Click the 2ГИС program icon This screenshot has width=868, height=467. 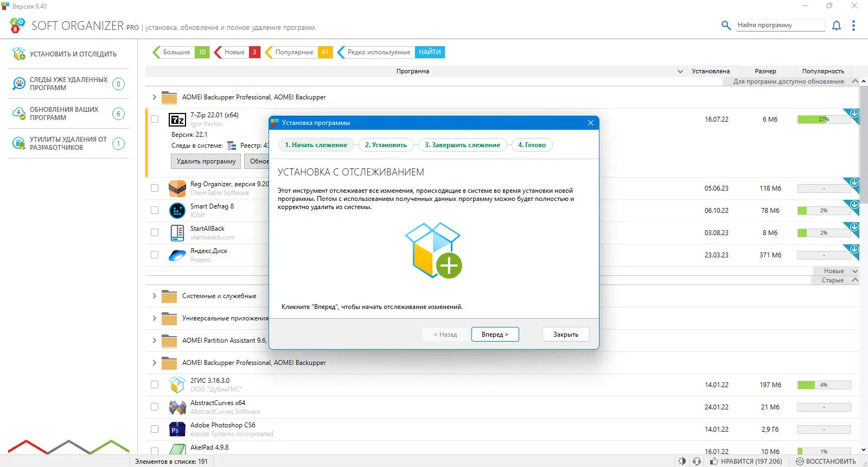[177, 385]
